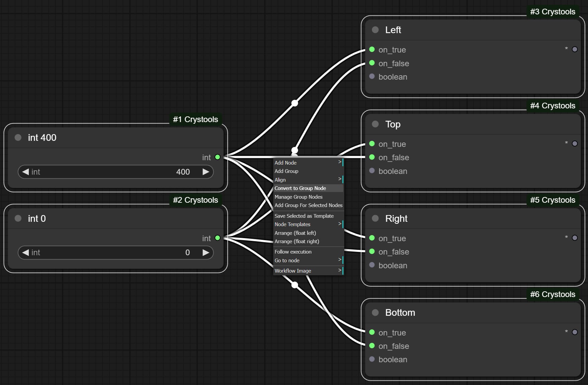Open the Node Templates submenu
This screenshot has height=385, width=588.
click(308, 224)
